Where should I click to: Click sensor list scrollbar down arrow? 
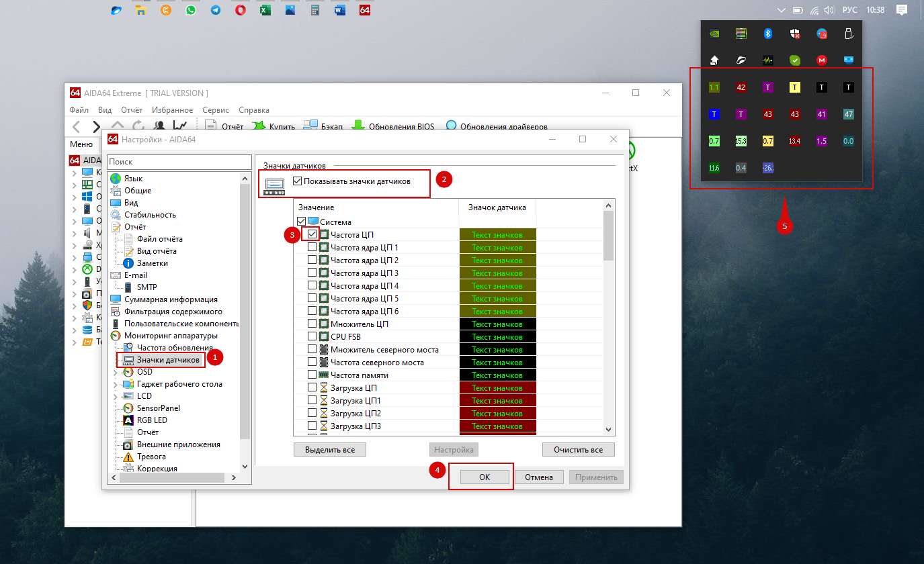pos(609,429)
